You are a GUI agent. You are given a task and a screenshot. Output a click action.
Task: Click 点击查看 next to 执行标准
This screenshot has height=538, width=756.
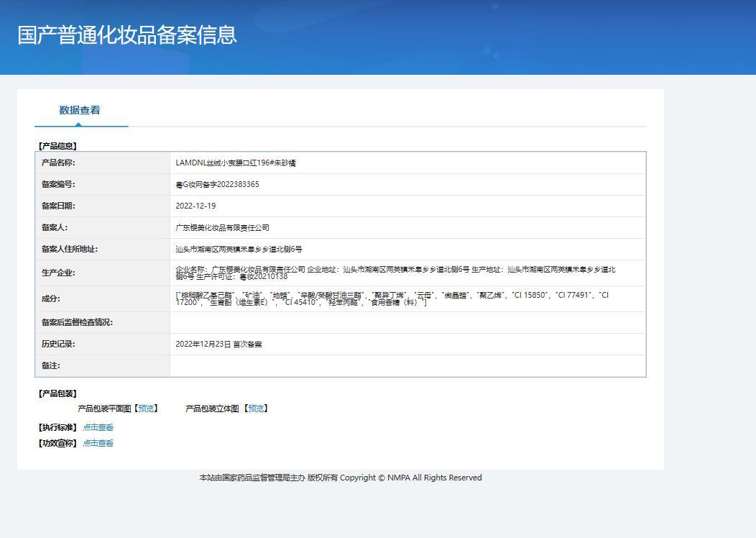pos(98,427)
